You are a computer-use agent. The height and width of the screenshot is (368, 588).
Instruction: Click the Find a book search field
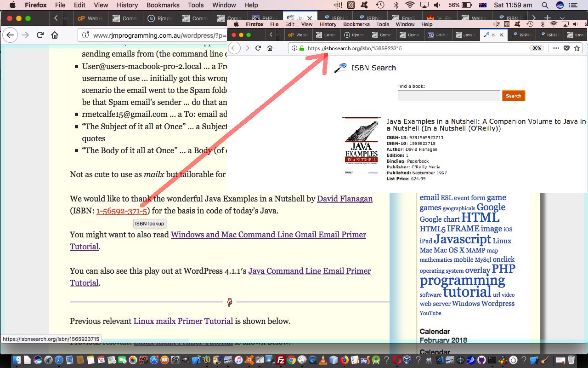(x=449, y=96)
